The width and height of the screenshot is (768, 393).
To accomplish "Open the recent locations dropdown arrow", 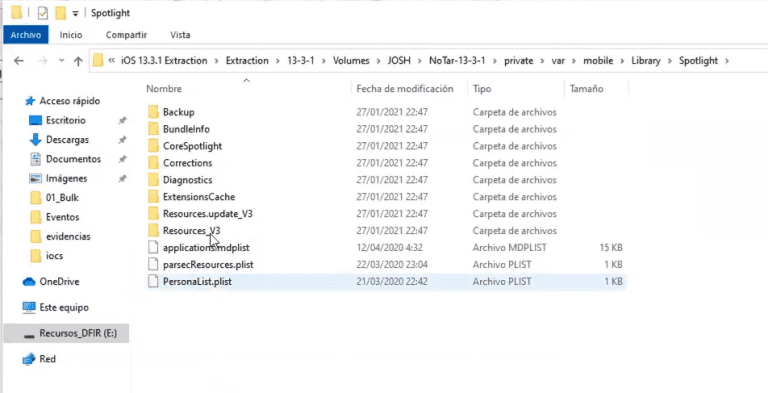I will [x=61, y=61].
